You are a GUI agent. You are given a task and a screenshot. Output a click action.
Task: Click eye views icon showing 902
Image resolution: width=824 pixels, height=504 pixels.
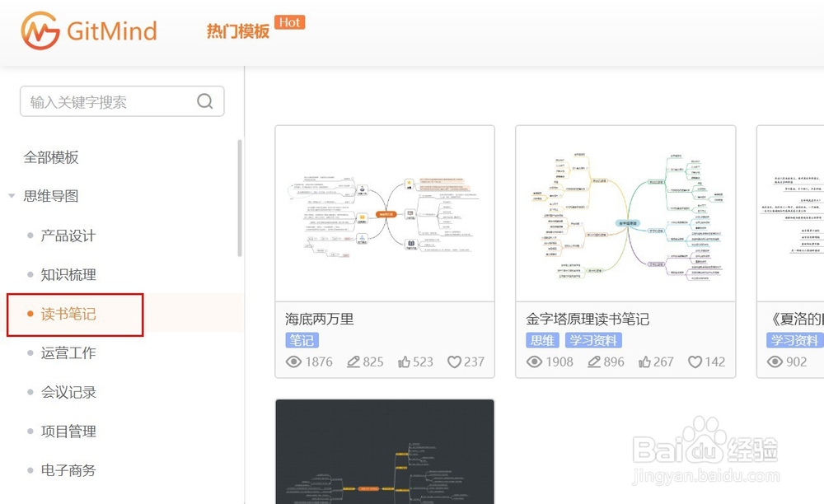[775, 362]
